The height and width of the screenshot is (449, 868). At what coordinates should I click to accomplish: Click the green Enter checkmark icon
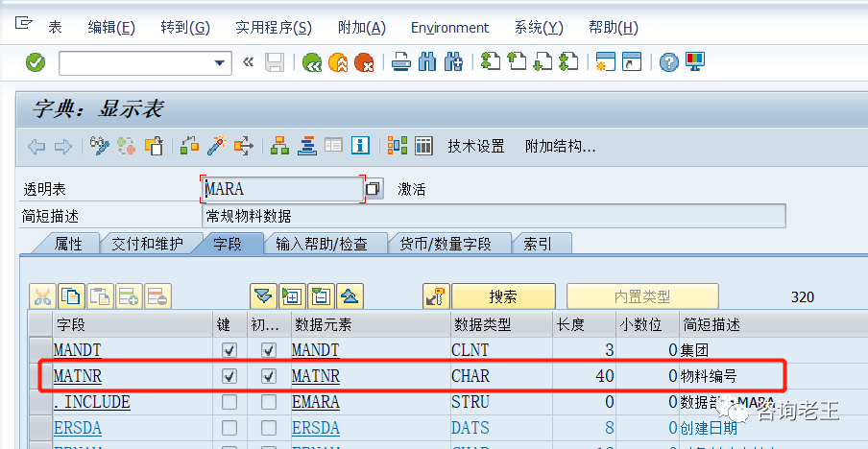(x=36, y=62)
